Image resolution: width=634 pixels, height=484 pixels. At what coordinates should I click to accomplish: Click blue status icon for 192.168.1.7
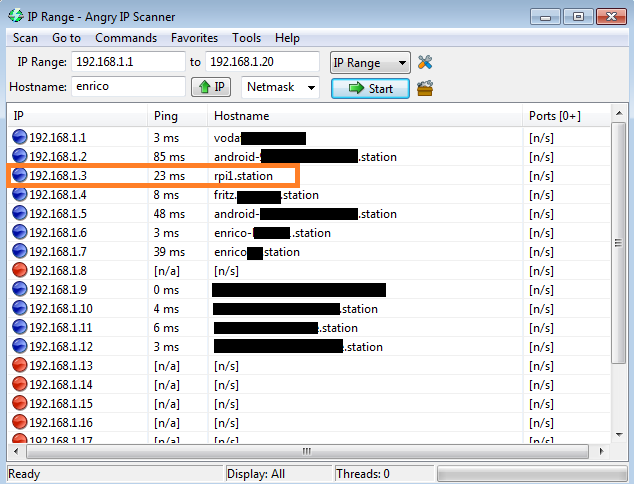pos(19,251)
